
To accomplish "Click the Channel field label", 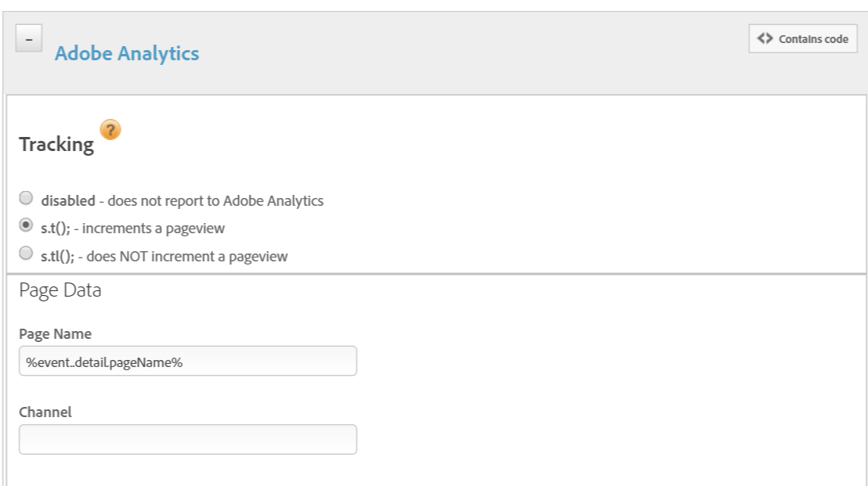I will click(x=45, y=412).
